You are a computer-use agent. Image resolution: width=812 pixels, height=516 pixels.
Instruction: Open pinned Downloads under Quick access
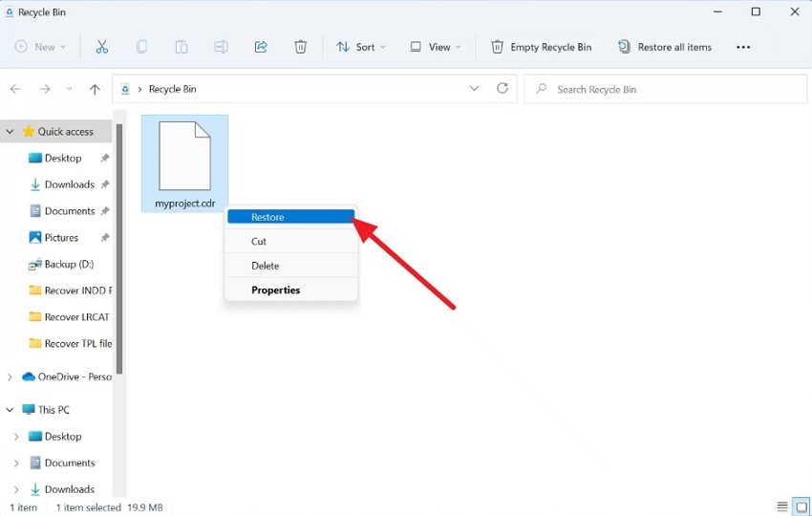pyautogui.click(x=70, y=184)
